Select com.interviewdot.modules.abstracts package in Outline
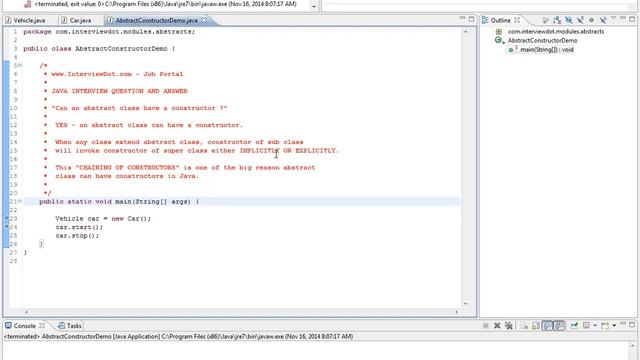 [x=556, y=31]
